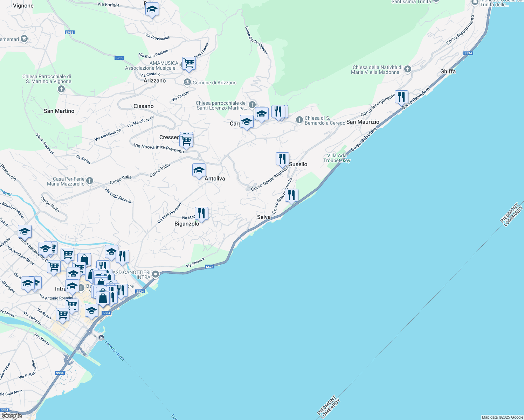Image resolution: width=524 pixels, height=420 pixels.
Task: Click the San Martino place label
Action: [x=59, y=111]
